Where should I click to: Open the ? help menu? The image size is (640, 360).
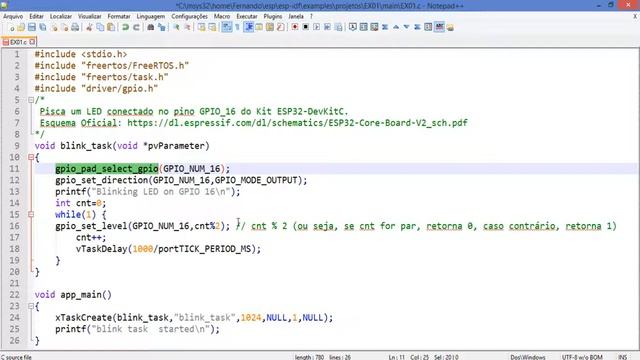pyautogui.click(x=311, y=16)
